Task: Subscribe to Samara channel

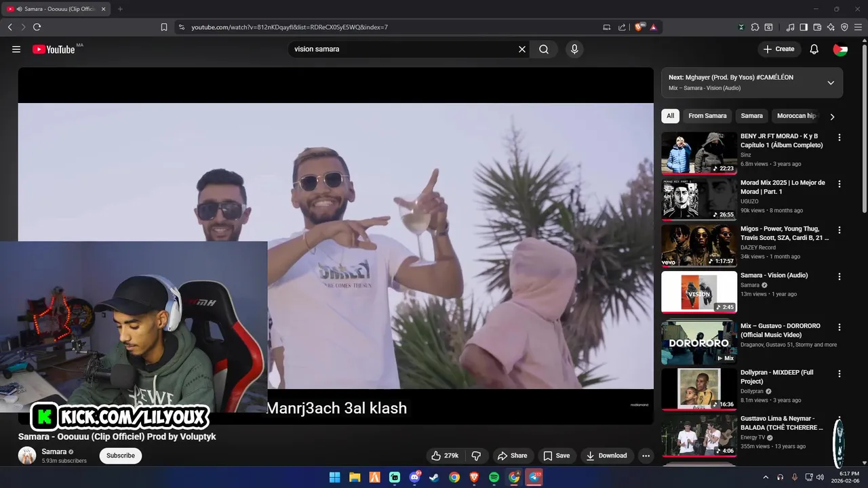Action: (x=121, y=455)
